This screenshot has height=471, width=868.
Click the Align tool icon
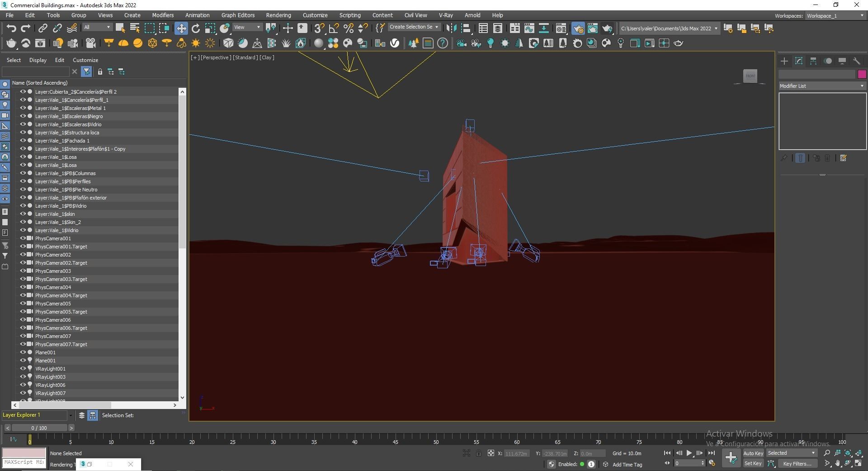[x=466, y=28]
